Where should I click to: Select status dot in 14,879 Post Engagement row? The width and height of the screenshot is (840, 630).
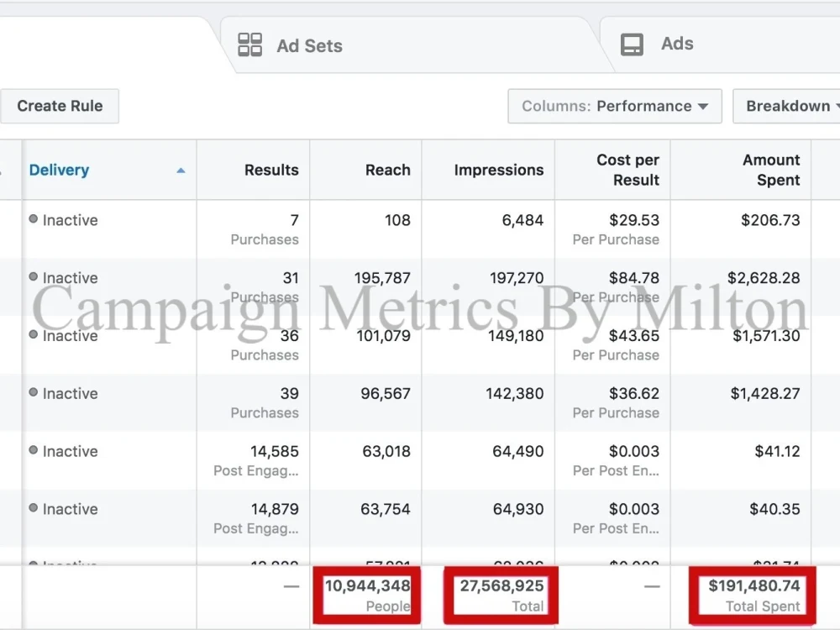point(34,508)
